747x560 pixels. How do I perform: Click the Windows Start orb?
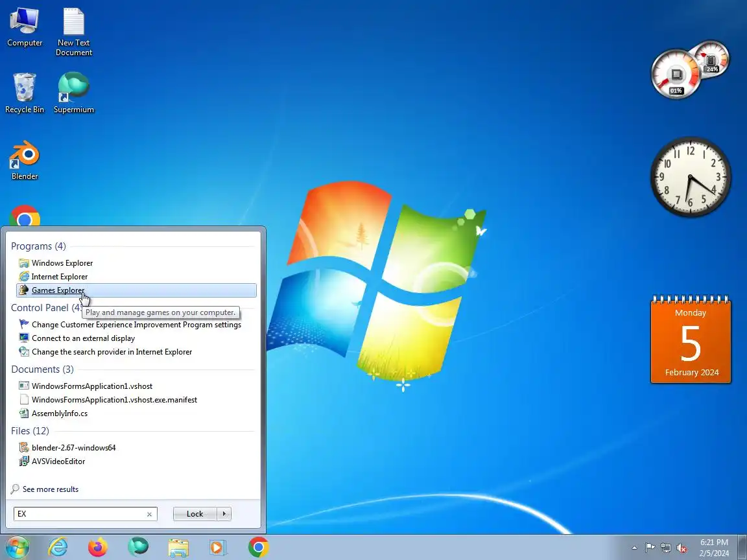tap(17, 547)
